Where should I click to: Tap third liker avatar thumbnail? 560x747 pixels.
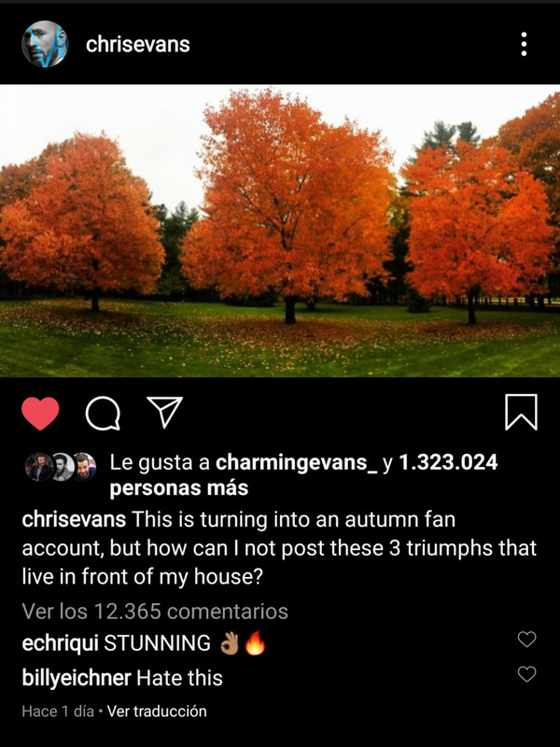coord(86,466)
